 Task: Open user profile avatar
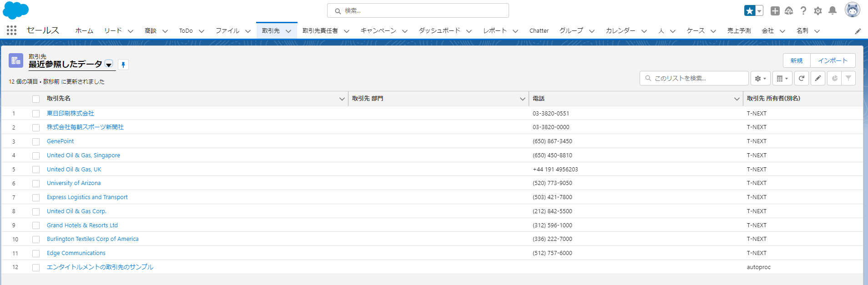(x=853, y=10)
